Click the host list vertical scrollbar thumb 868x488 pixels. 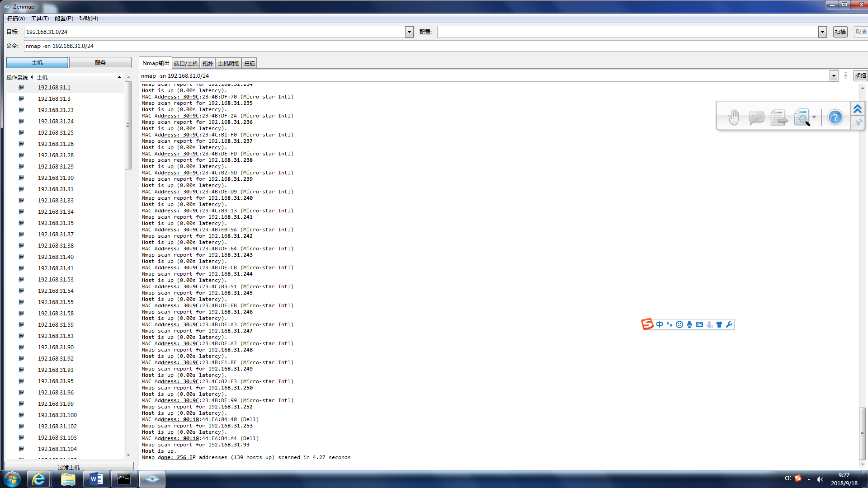coord(128,125)
